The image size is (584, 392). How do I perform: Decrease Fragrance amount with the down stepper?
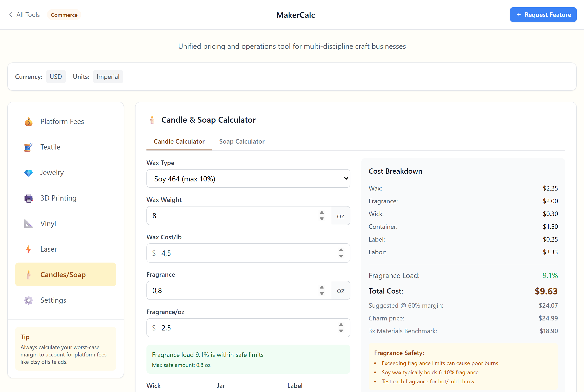(x=322, y=294)
